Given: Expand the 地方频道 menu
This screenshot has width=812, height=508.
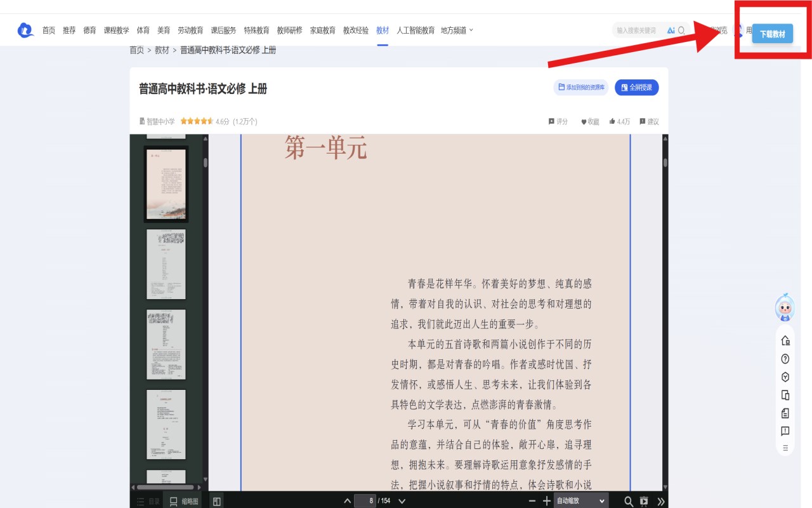Looking at the screenshot, I should tap(457, 30).
